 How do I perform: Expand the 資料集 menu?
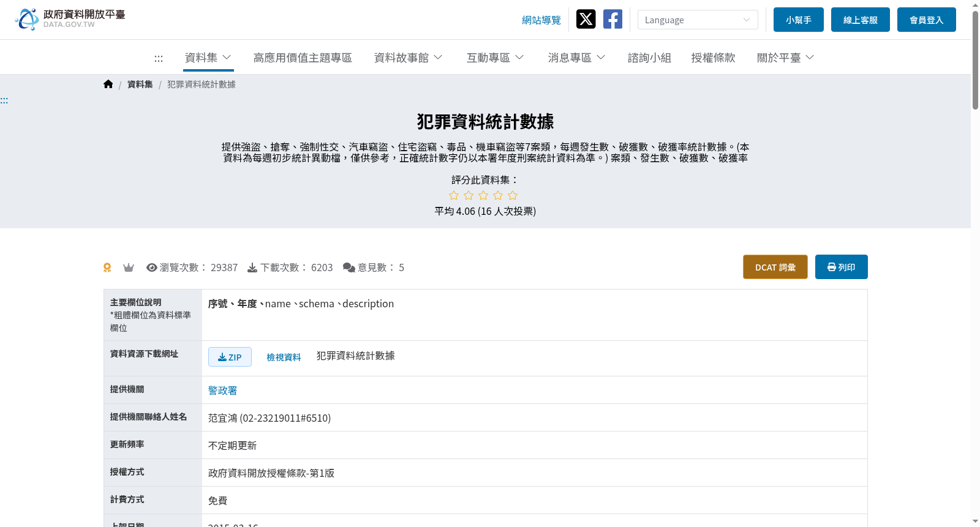tap(208, 58)
